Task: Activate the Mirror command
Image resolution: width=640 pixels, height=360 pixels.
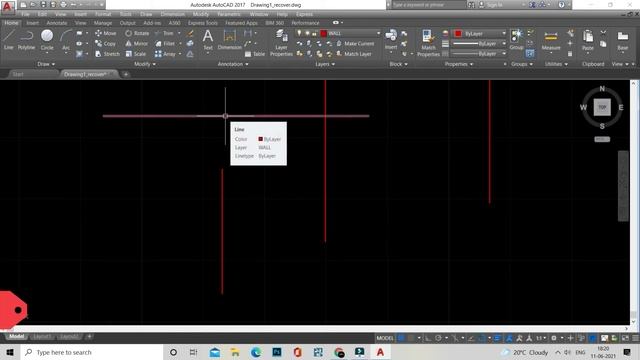Action: click(x=137, y=43)
